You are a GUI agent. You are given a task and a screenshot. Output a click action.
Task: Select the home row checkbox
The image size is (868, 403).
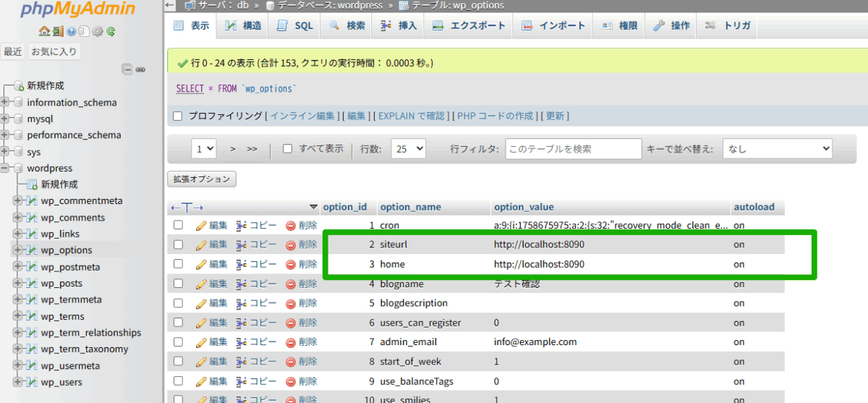[178, 264]
